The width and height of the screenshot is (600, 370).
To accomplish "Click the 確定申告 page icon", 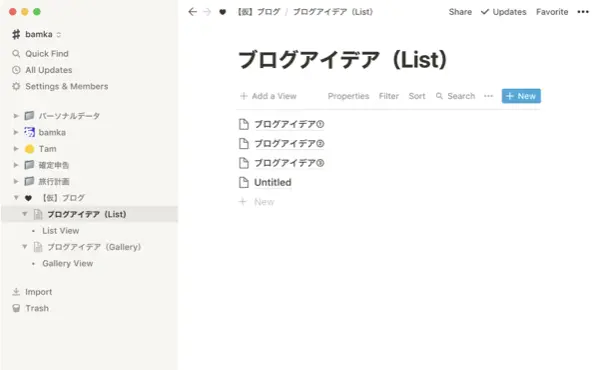I will (29, 165).
